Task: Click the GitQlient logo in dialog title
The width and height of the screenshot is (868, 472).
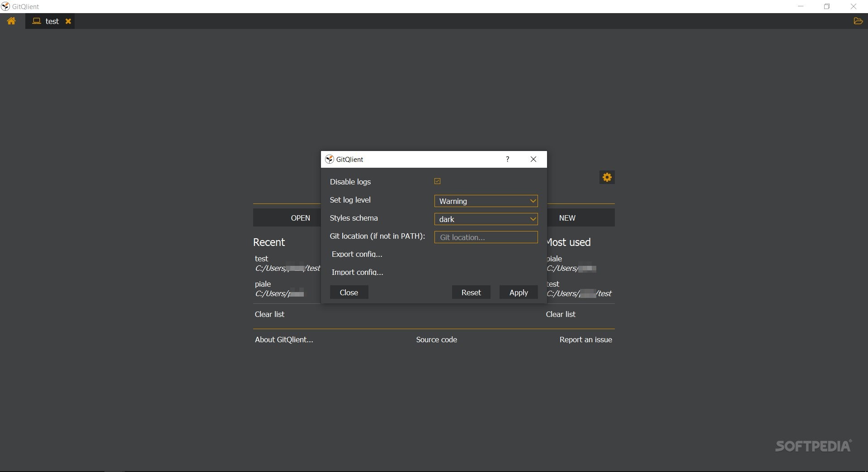Action: (330, 159)
